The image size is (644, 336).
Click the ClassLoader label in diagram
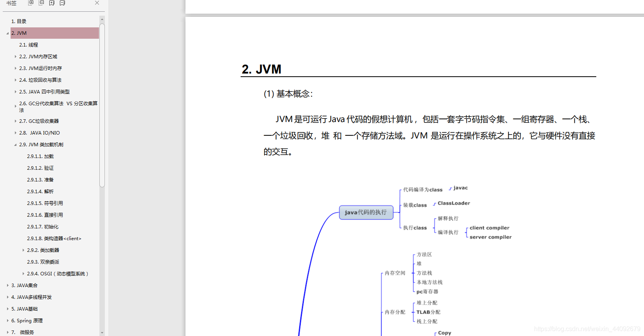pyautogui.click(x=453, y=203)
